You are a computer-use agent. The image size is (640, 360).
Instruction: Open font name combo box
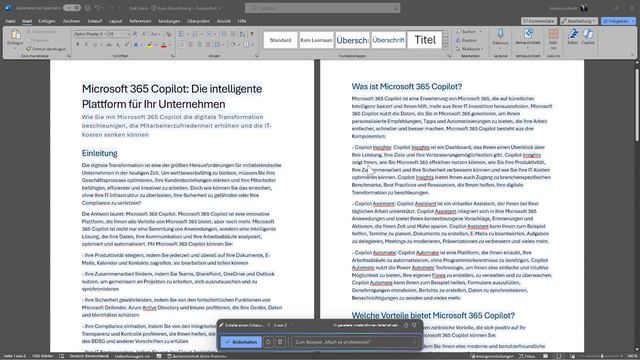click(x=90, y=34)
